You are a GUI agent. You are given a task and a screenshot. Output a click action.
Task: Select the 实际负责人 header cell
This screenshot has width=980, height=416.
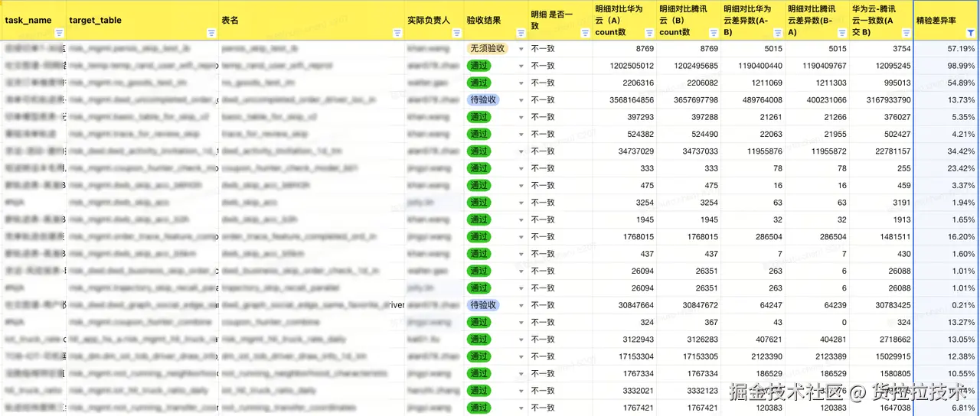pyautogui.click(x=433, y=21)
